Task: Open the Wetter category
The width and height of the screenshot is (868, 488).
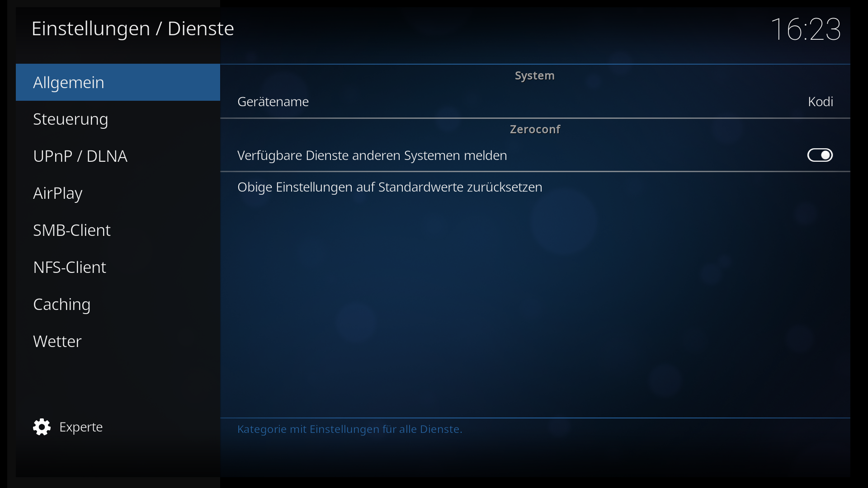Action: [x=118, y=342]
